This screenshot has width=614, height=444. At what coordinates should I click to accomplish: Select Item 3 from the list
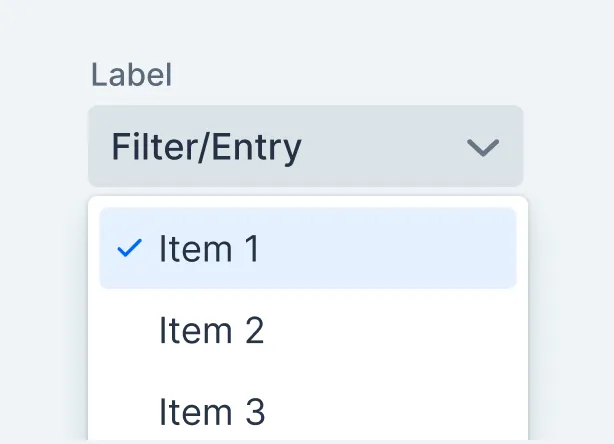click(x=211, y=411)
